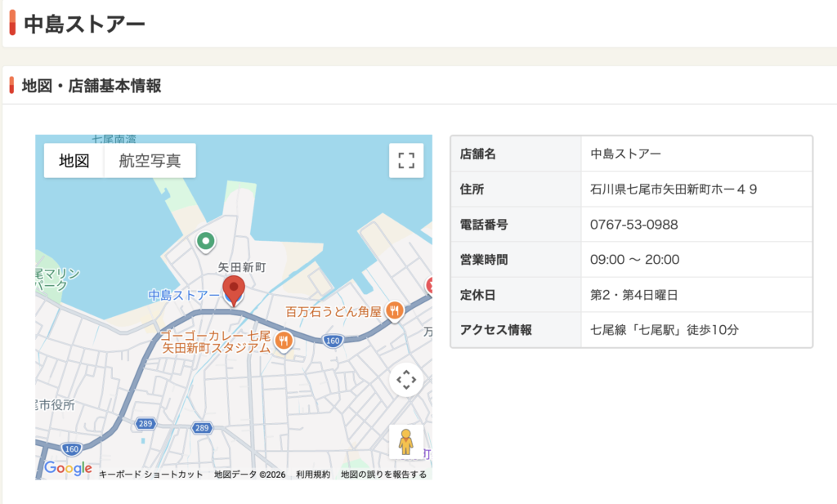Screen dimensions: 837x504
Task: Click the 中島ストアー map label
Action: coord(183,295)
